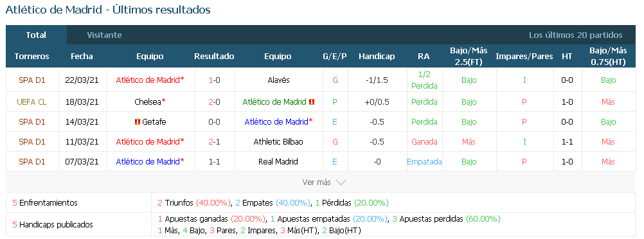Open the 2-0 Chelsea match result
The height and width of the screenshot is (239, 644).
coord(214,102)
